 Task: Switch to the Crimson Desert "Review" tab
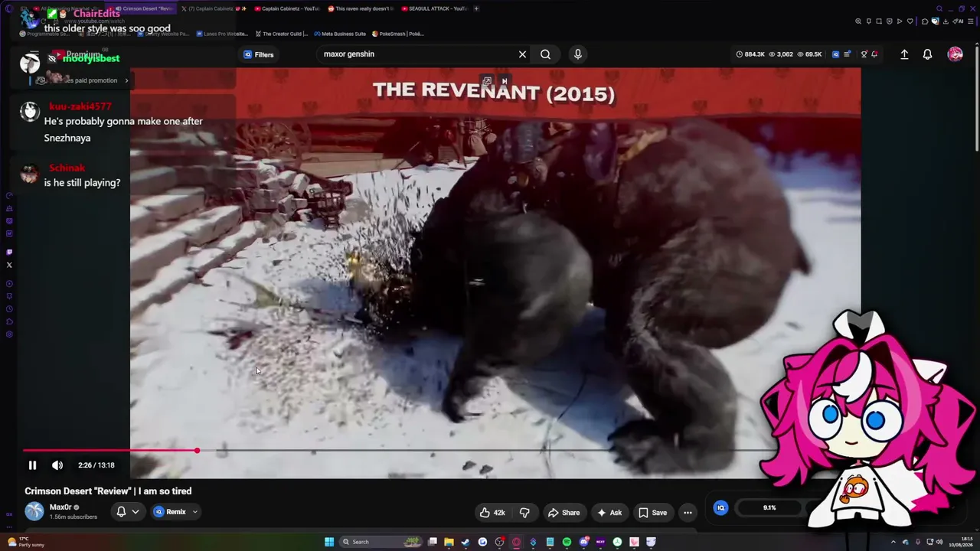point(145,8)
